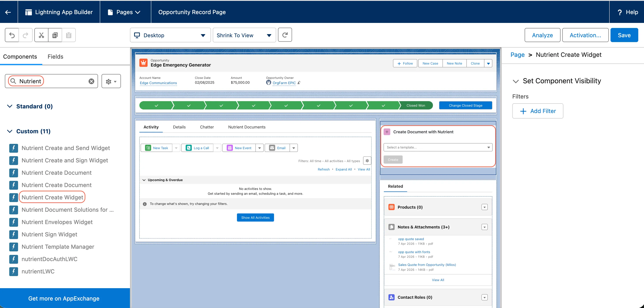Click the Email envelope icon
This screenshot has width=644, height=308.
[x=272, y=148]
